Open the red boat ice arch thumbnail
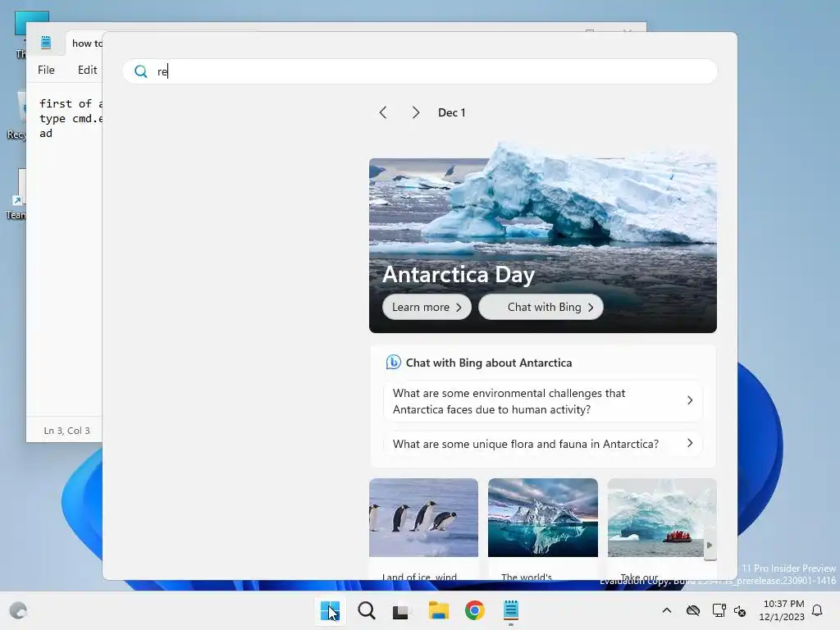The height and width of the screenshot is (630, 840). click(662, 518)
